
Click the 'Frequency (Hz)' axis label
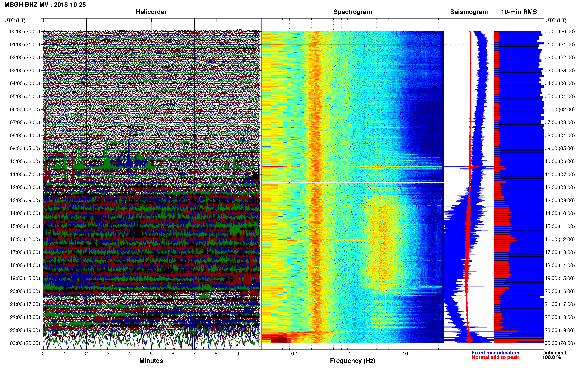352,361
